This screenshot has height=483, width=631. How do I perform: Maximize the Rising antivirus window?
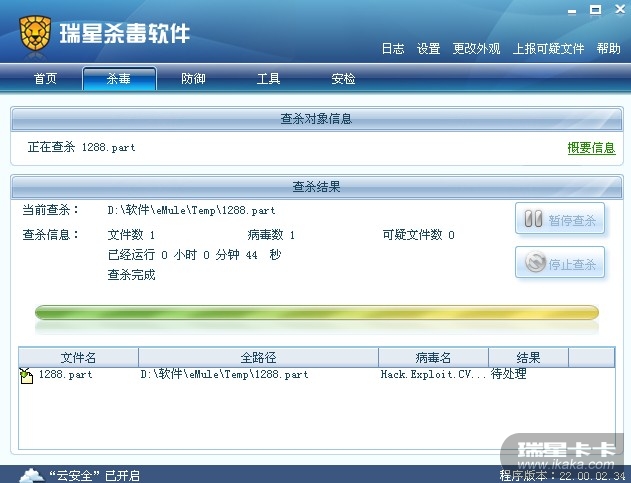click(x=595, y=10)
